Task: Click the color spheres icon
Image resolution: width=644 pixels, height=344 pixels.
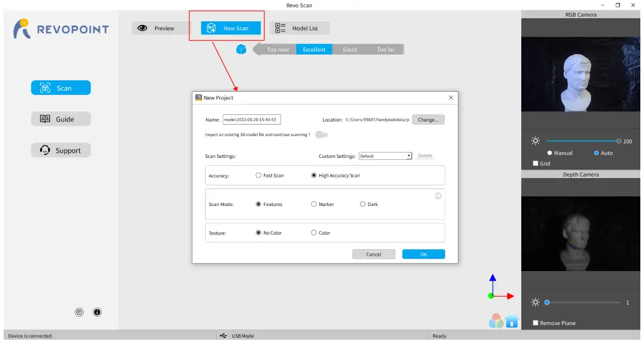Action: point(496,321)
